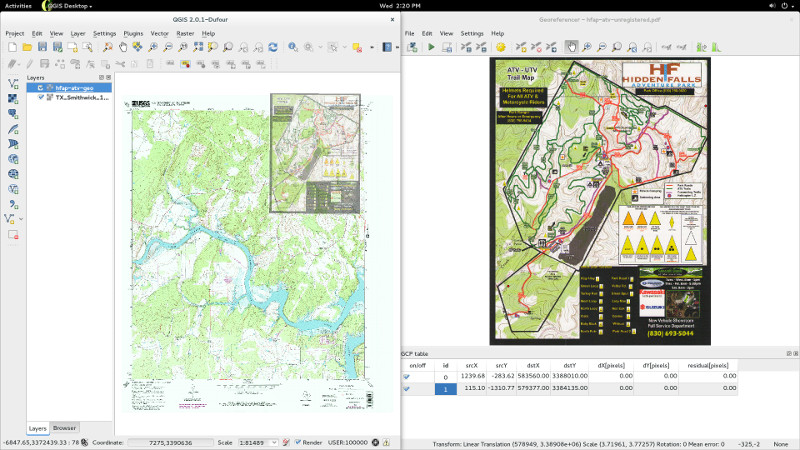This screenshot has height=450, width=800.
Task: Open Transformation settings gear icon
Action: (x=501, y=47)
